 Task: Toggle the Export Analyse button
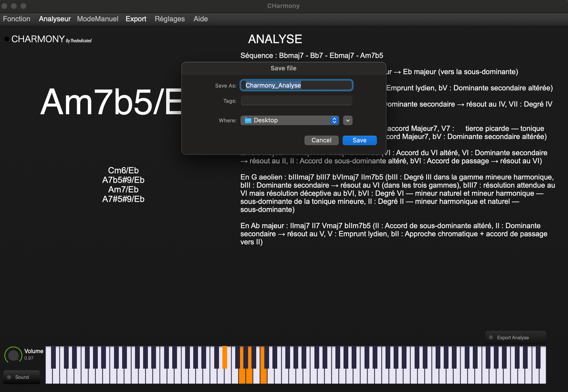tap(516, 338)
